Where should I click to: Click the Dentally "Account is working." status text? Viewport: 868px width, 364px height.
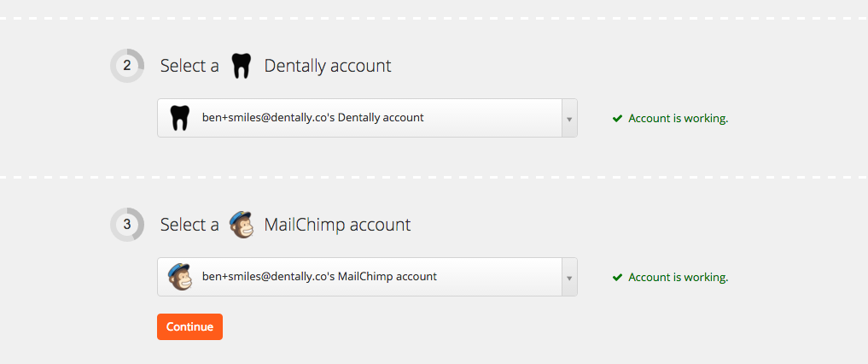(x=678, y=119)
